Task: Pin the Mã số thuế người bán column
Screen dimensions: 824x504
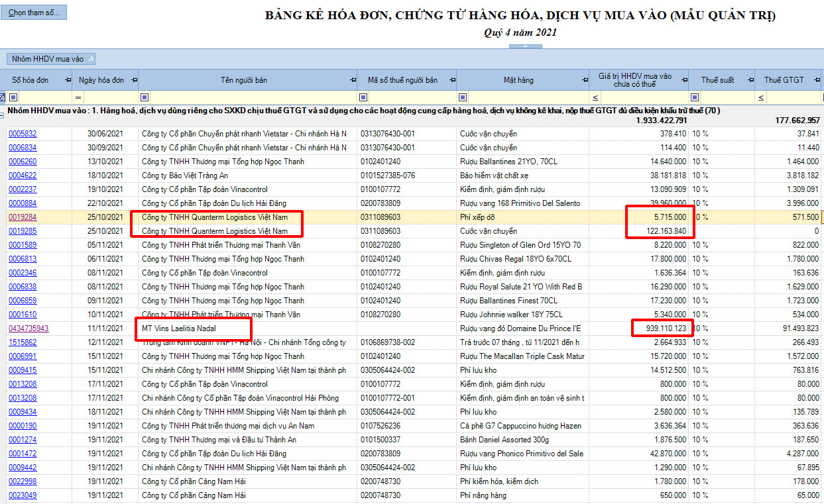Action: pyautogui.click(x=452, y=80)
